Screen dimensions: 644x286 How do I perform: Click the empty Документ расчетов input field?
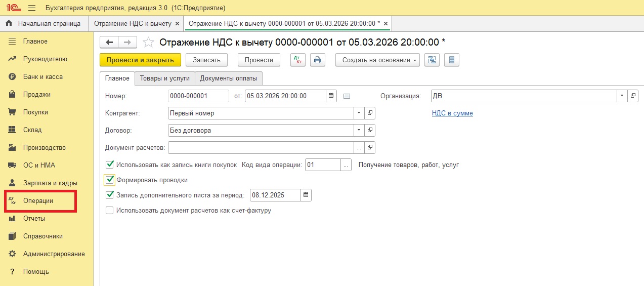click(x=261, y=147)
